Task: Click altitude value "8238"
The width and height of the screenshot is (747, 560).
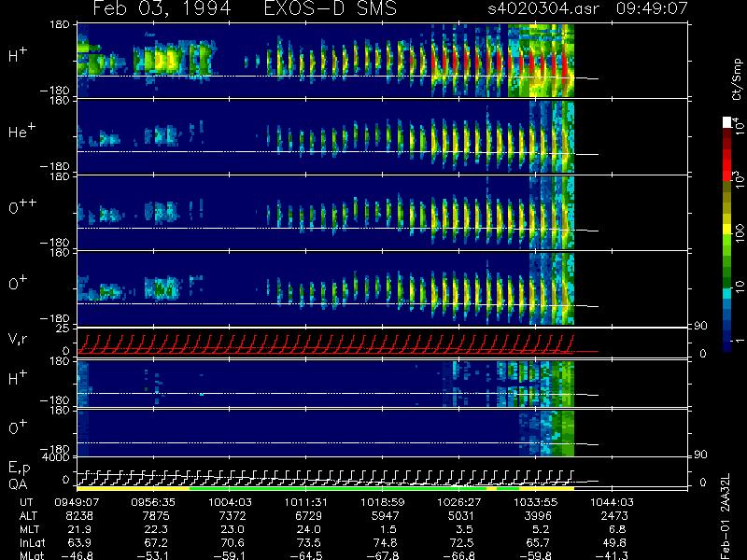Action: 79,516
